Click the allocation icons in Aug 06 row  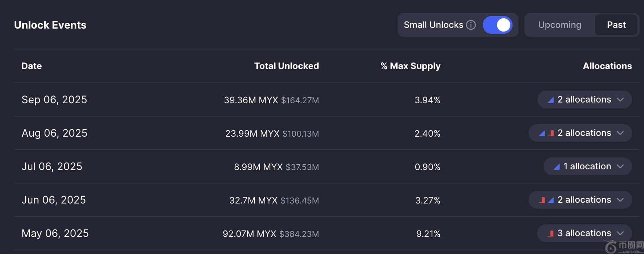click(x=546, y=133)
